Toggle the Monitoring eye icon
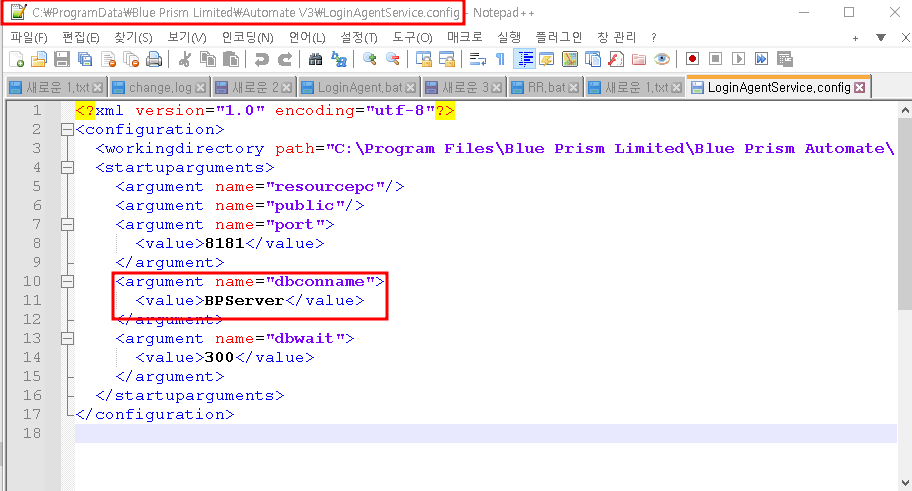The height and width of the screenshot is (491, 912). [662, 59]
